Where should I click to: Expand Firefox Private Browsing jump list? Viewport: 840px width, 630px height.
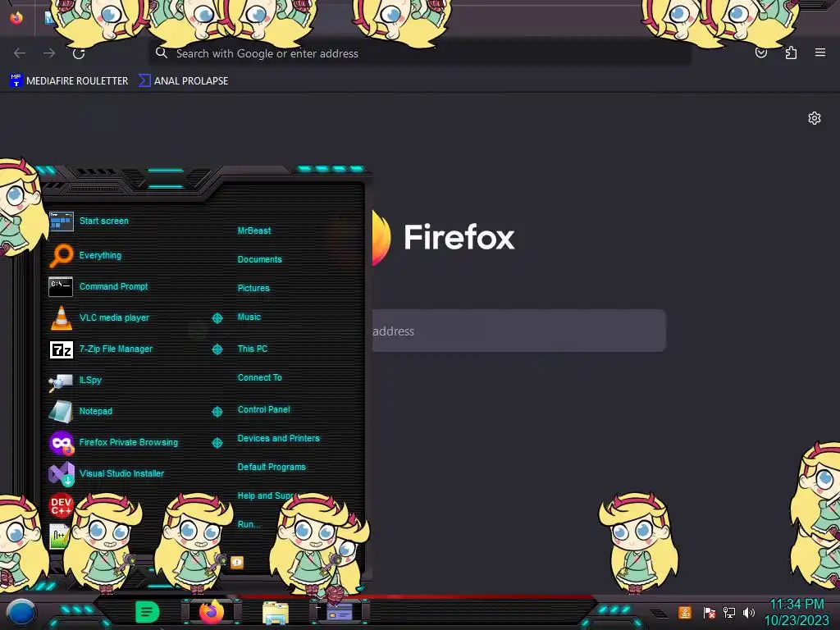pos(217,442)
